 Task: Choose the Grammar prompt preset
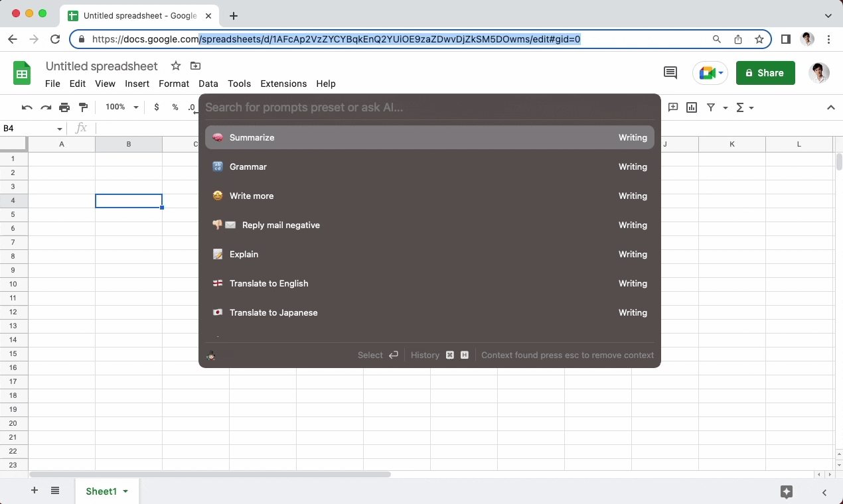pos(429,166)
